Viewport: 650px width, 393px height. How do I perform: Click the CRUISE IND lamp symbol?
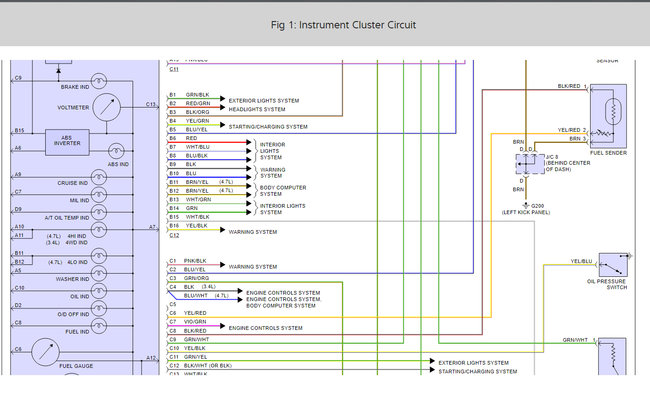[x=99, y=177]
